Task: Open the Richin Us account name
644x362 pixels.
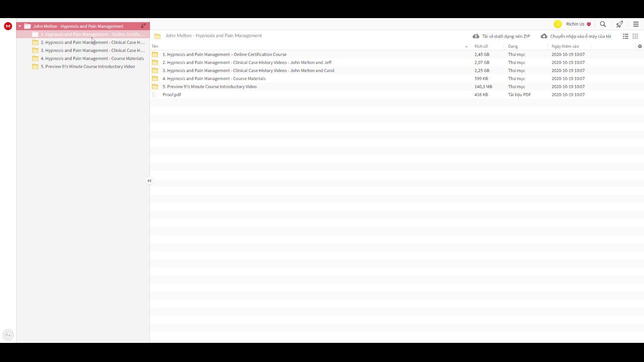Action: (x=575, y=24)
